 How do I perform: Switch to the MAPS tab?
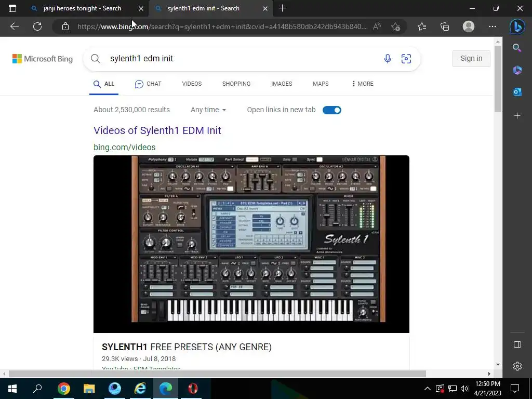321,84
